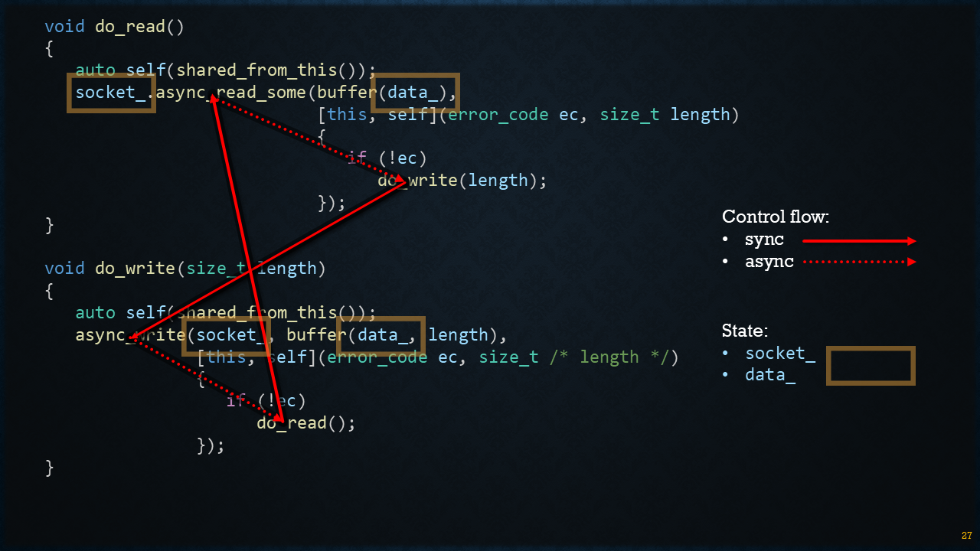Select the sync bullet under Control flow
The width and height of the screenshot is (980, 551).
click(764, 240)
